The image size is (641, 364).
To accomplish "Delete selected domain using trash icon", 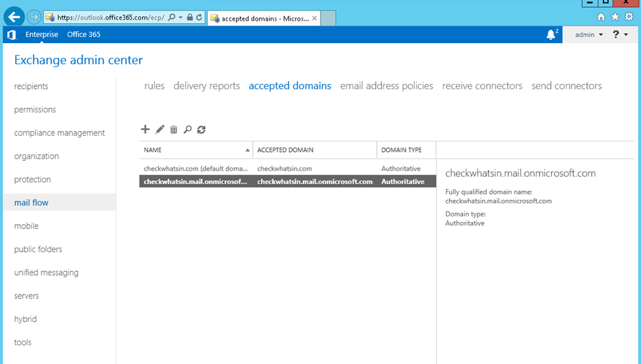I will point(174,129).
